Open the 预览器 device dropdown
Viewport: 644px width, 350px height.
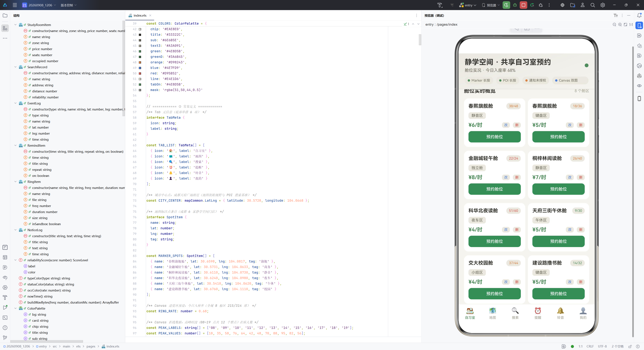tap(491, 5)
